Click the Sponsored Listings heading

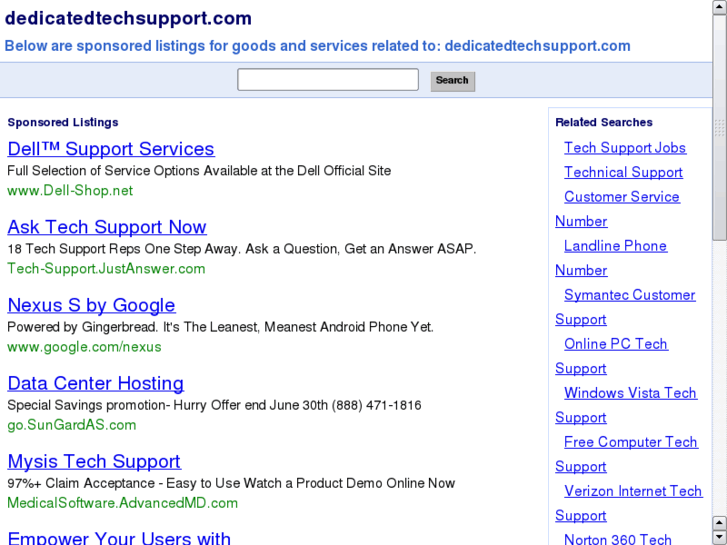(x=63, y=122)
